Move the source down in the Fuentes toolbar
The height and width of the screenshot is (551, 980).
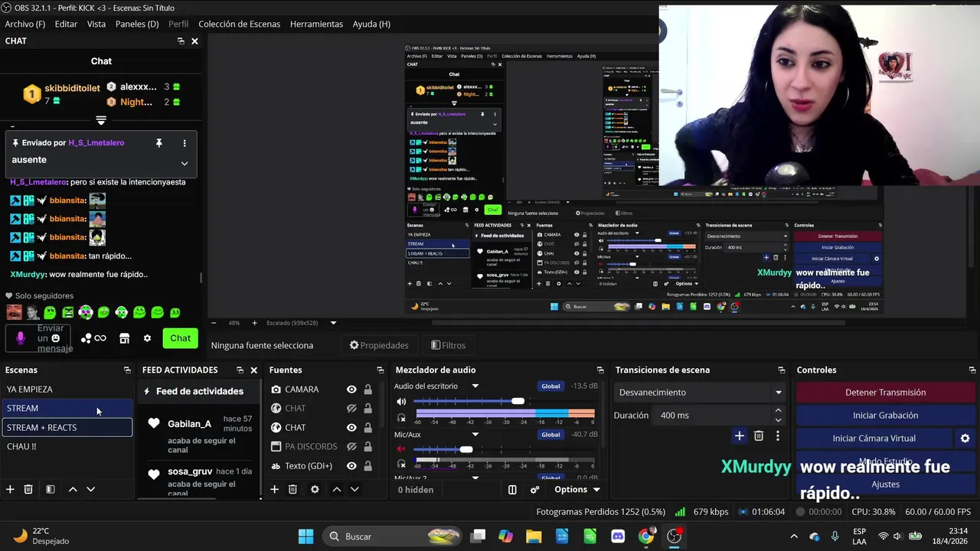354,489
